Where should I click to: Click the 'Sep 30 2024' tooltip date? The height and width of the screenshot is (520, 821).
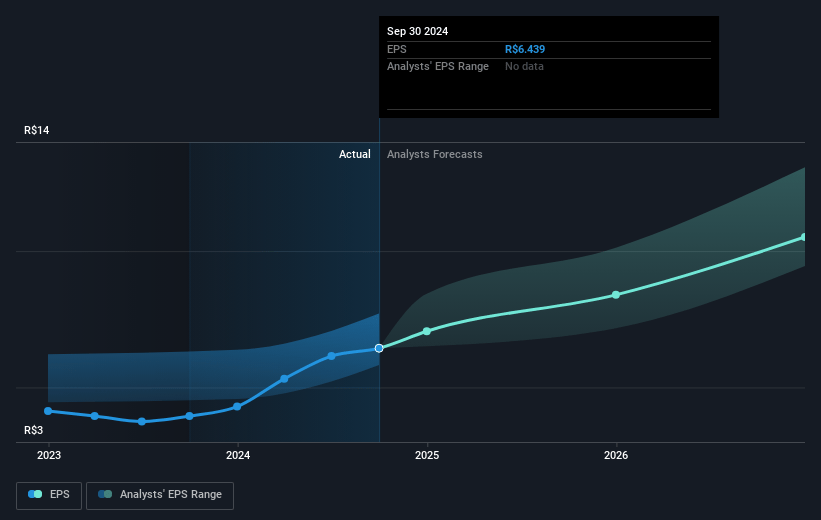[x=417, y=31]
